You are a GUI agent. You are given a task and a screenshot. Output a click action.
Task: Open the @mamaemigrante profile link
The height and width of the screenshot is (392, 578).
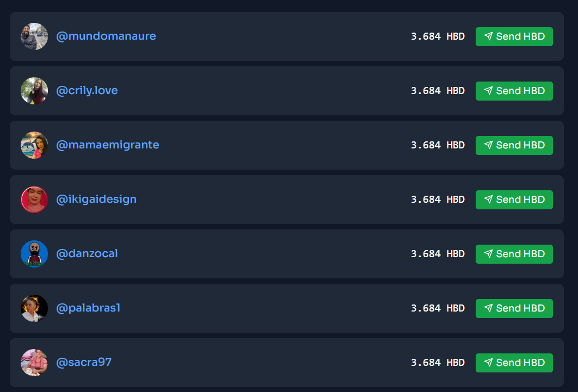tap(108, 145)
